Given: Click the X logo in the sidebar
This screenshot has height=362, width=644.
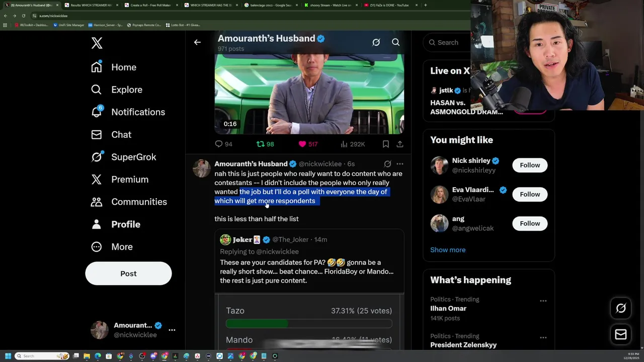Looking at the screenshot, I should click(97, 43).
